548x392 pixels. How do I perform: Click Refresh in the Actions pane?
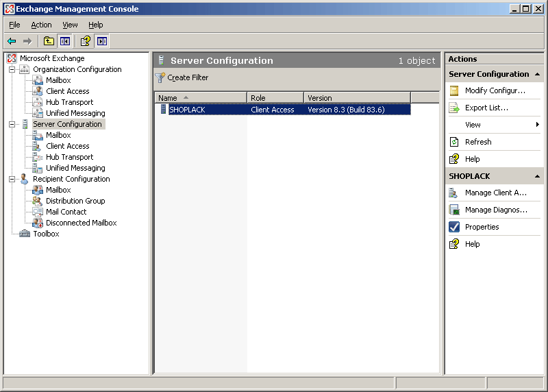478,142
